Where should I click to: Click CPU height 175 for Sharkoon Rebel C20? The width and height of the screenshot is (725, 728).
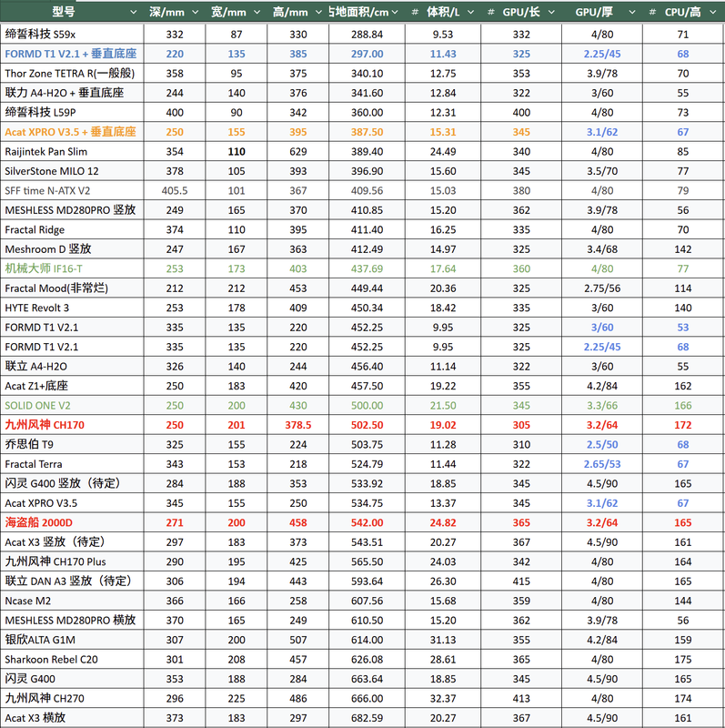point(683,659)
